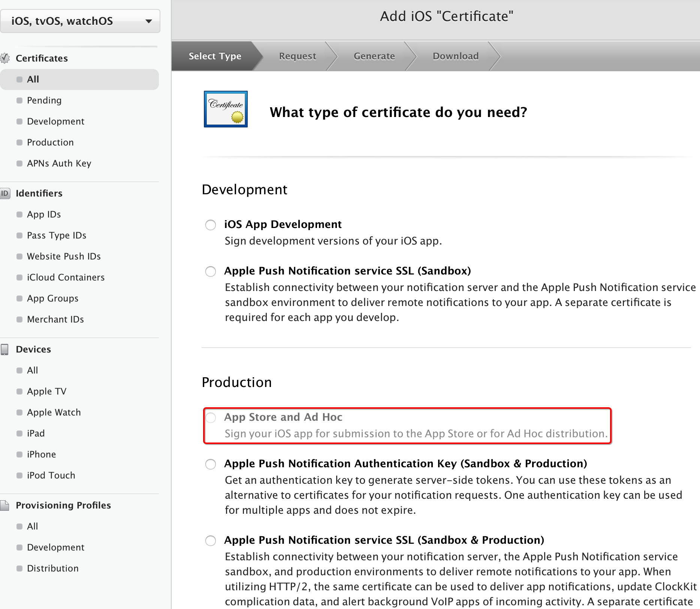The height and width of the screenshot is (609, 700).
Task: Click the Devices section header
Action: (x=33, y=349)
